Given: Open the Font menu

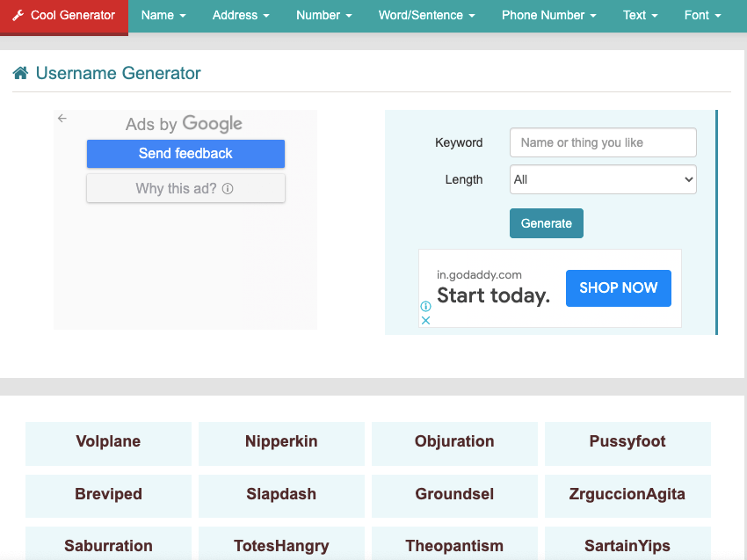Looking at the screenshot, I should pyautogui.click(x=702, y=16).
